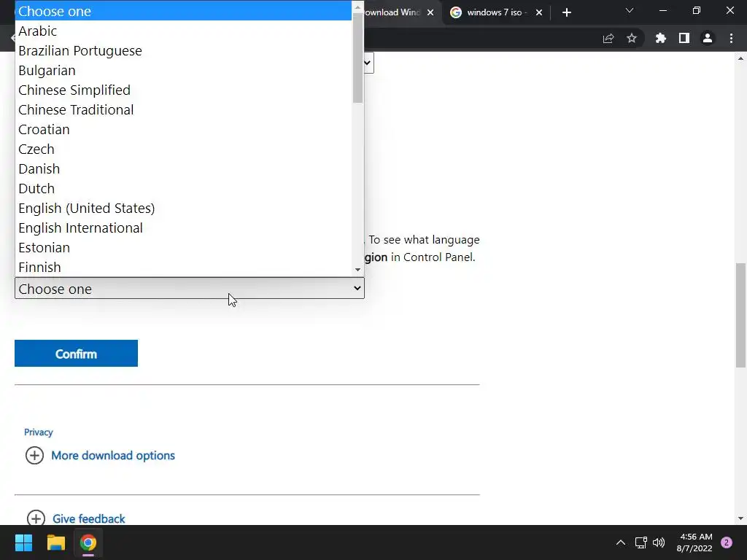Open the network status tray icon
Screen dimensions: 747x560
(640, 542)
